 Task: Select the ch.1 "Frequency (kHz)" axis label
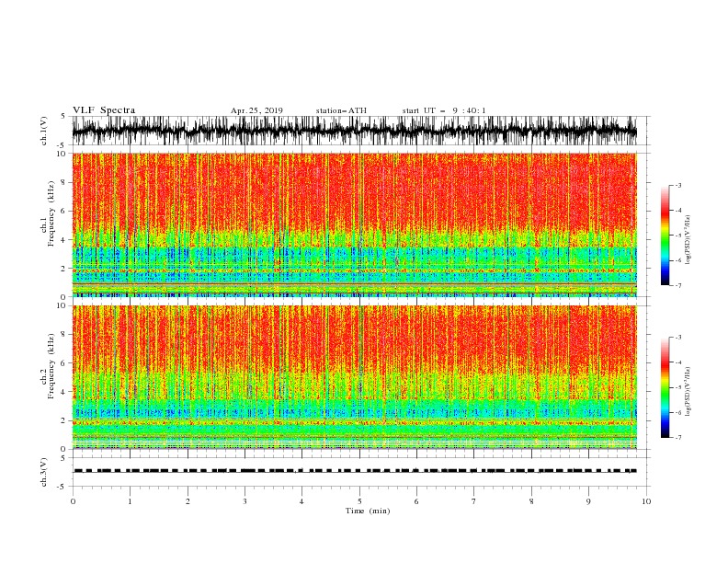[x=51, y=213]
